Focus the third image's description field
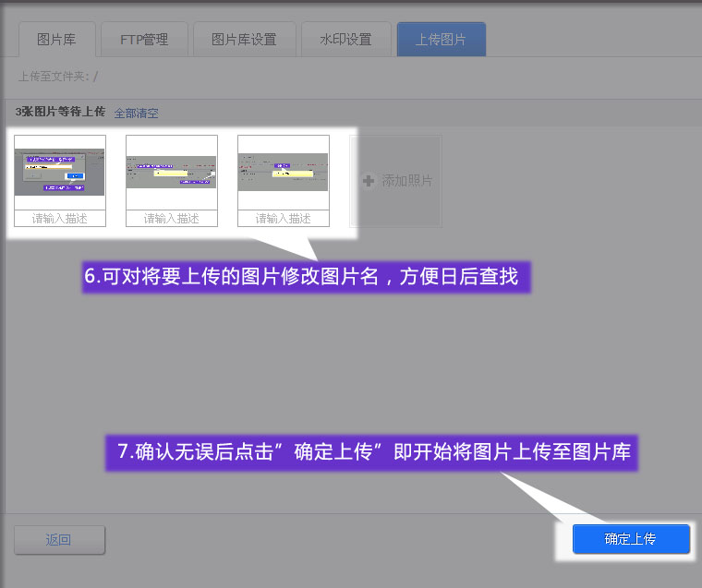The height and width of the screenshot is (588, 702). point(284,219)
